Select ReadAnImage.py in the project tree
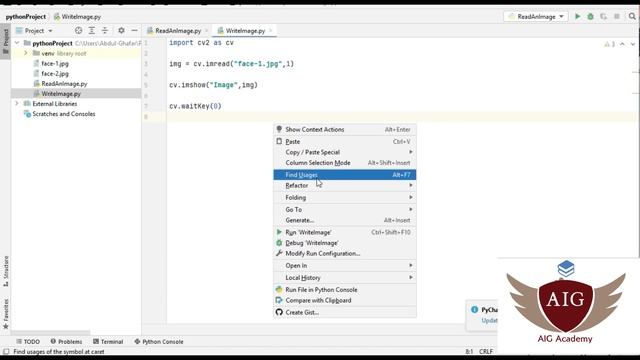Screen dimensions: 640x360 pyautogui.click(x=64, y=84)
